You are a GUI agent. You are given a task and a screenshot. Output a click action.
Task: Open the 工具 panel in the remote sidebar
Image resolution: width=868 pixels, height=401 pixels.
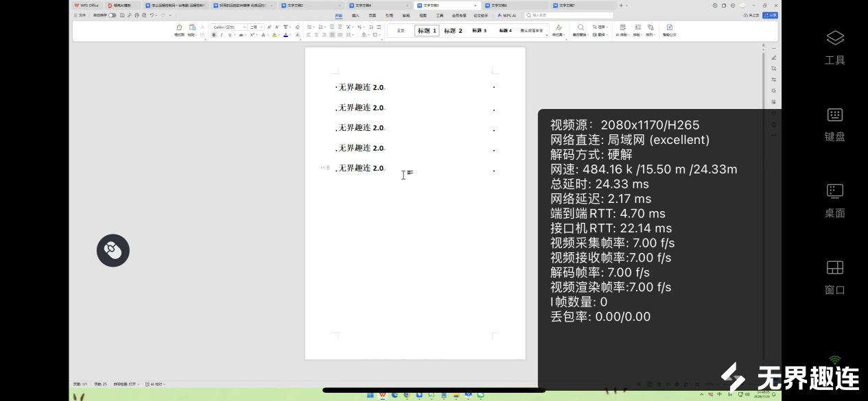(834, 47)
